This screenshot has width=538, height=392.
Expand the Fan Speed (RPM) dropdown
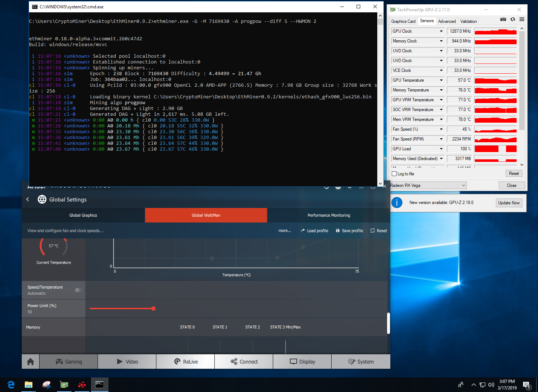(x=442, y=139)
